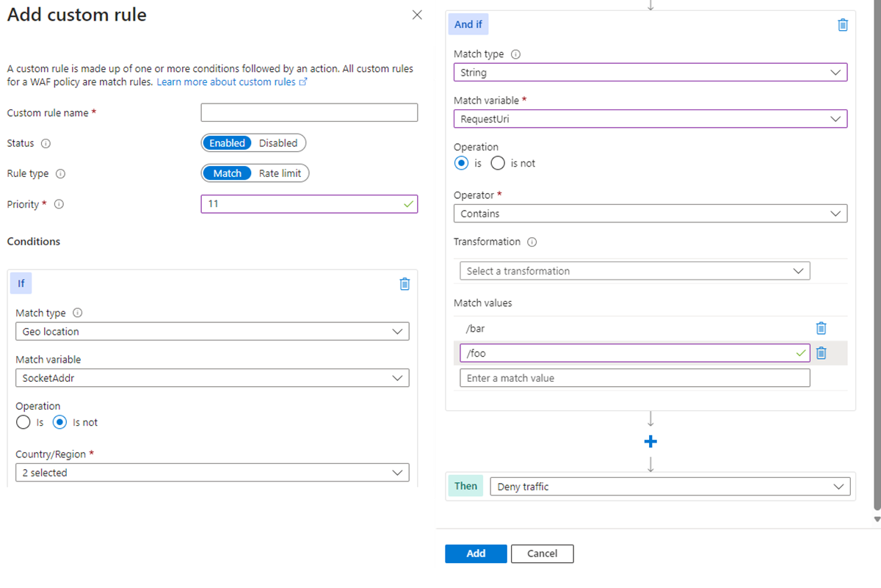Expand the Country/Region selection dropdown

click(212, 473)
